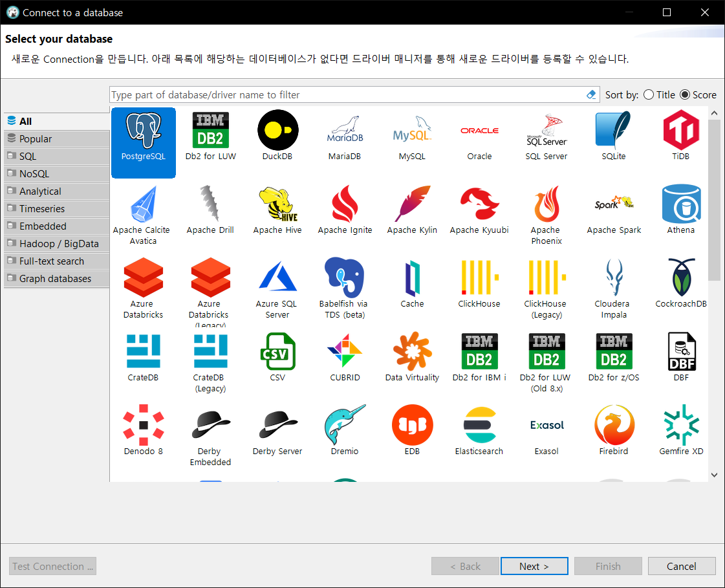
Task: Pick the Denodo 8 icon
Action: [144, 425]
